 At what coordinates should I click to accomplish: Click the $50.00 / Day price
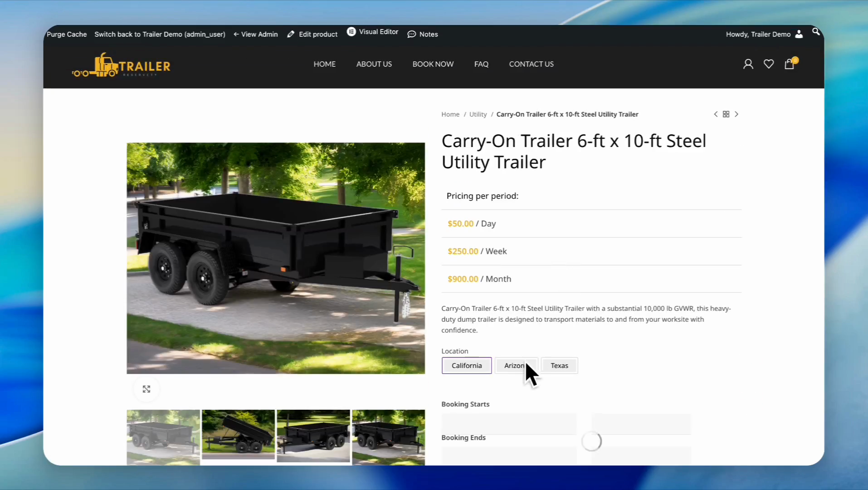(x=472, y=224)
